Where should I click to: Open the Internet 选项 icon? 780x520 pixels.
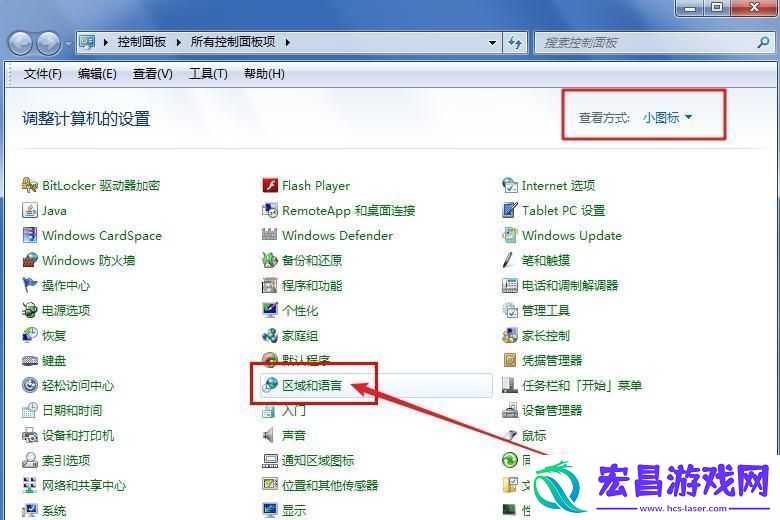coord(509,186)
